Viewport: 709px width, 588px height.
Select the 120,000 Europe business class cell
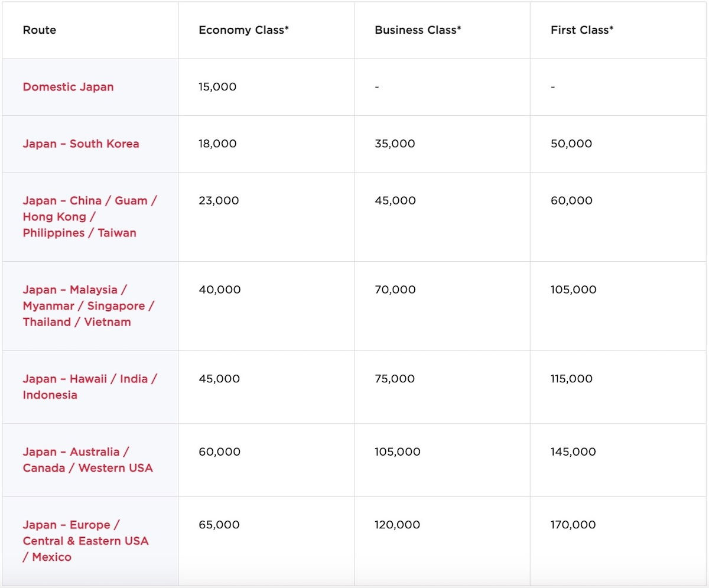click(x=397, y=525)
